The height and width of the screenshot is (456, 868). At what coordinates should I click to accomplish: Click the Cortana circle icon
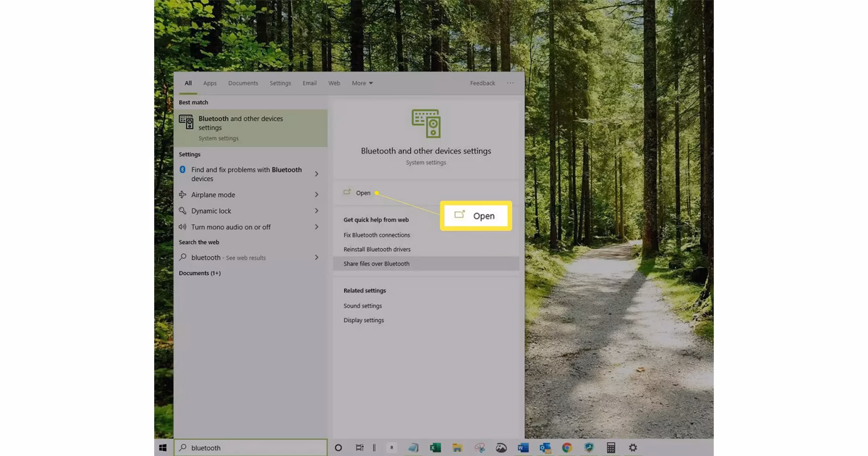pyautogui.click(x=338, y=448)
